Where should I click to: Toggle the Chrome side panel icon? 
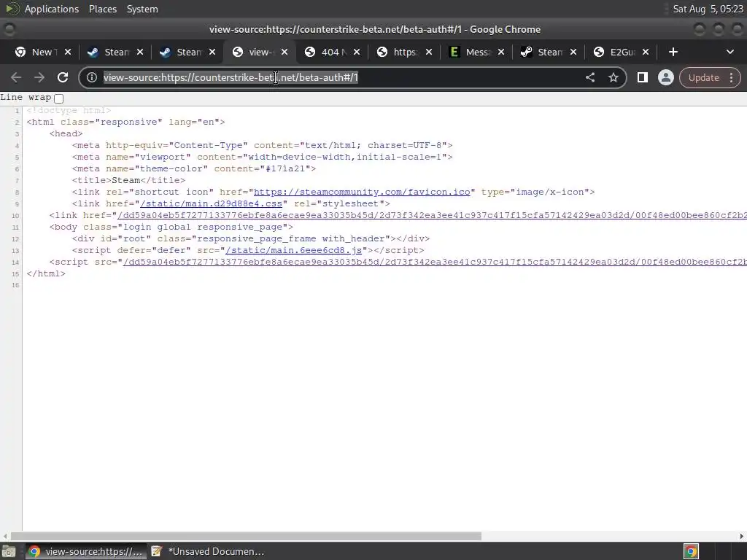click(x=642, y=77)
